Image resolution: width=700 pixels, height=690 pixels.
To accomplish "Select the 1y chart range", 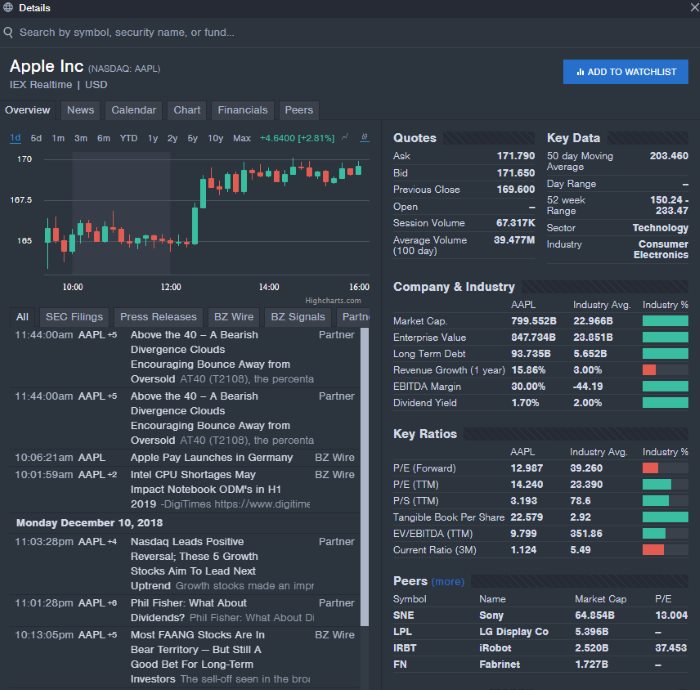I will [x=153, y=138].
